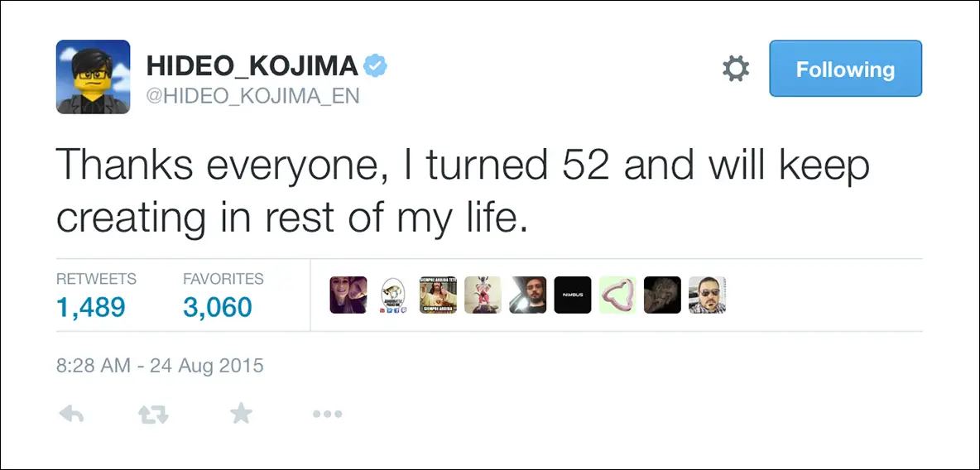Toggle the Following button

point(845,69)
